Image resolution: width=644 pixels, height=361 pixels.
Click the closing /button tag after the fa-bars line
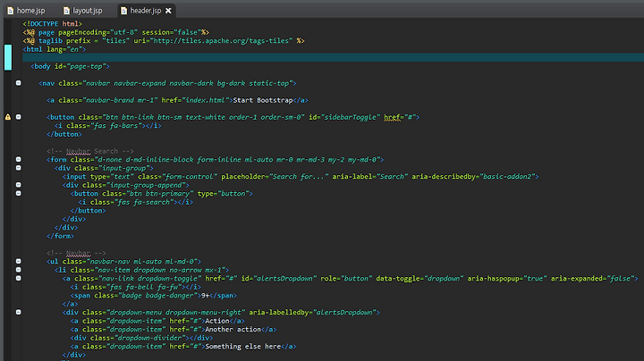pyautogui.click(x=64, y=134)
